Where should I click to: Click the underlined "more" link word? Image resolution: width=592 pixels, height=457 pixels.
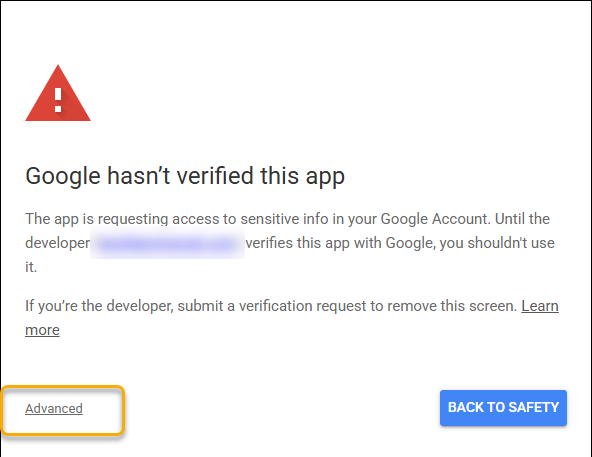(42, 330)
